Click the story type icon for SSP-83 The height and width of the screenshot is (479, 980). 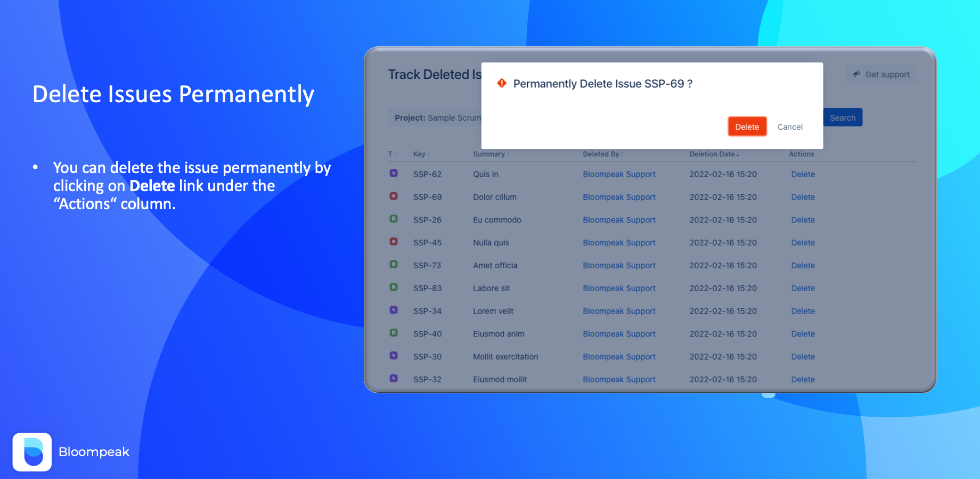pyautogui.click(x=394, y=287)
